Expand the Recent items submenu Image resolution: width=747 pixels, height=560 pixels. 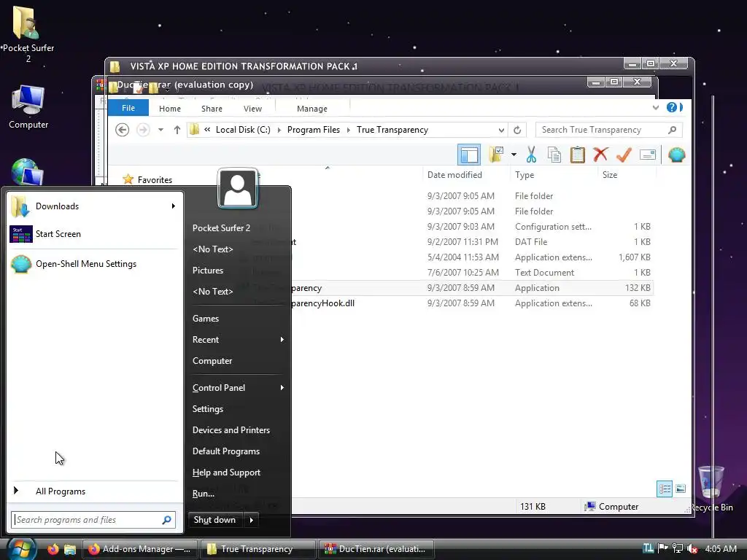click(282, 340)
